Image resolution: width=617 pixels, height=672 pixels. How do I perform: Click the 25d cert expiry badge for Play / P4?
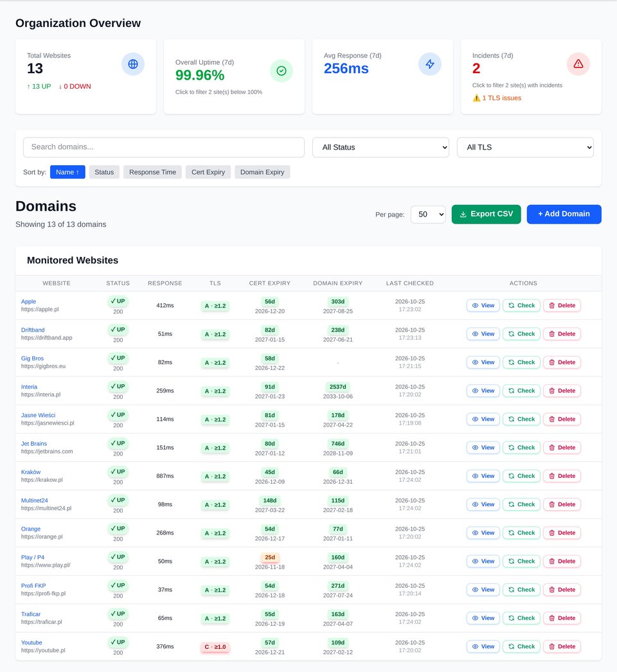pos(270,558)
